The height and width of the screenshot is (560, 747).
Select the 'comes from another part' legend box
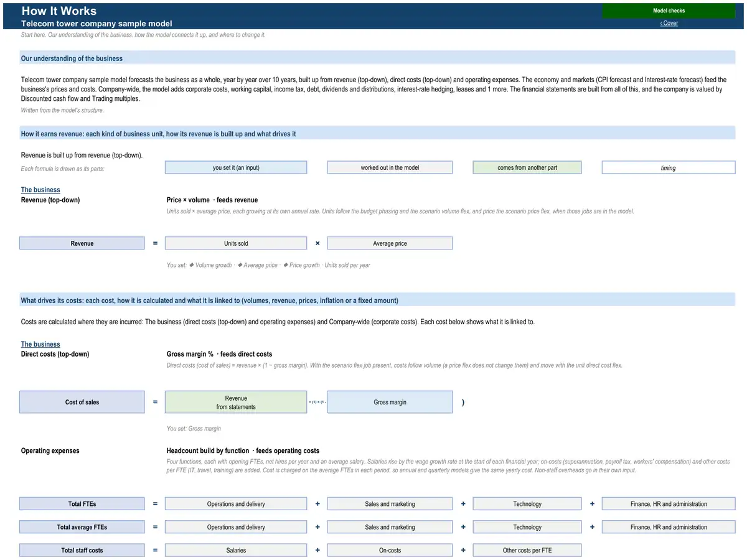527,167
